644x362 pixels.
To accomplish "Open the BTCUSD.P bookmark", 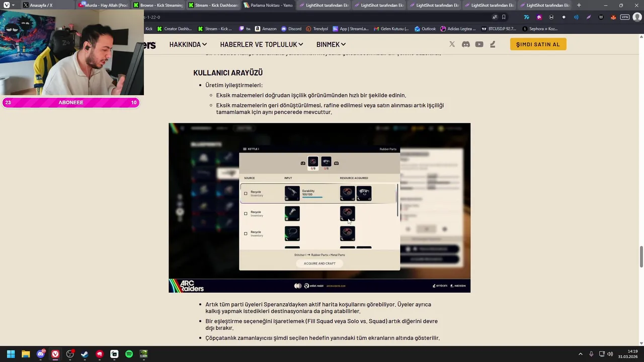I will tap(499, 29).
